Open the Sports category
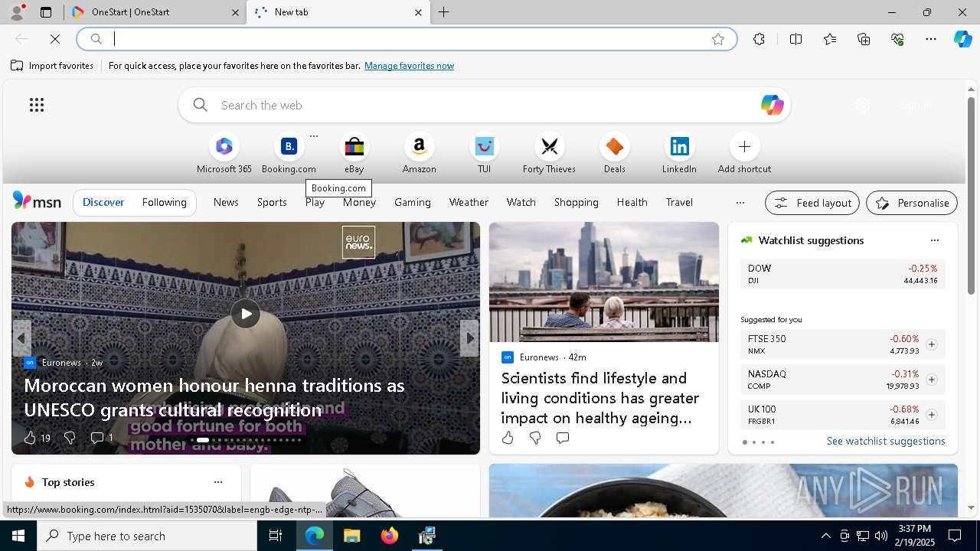The width and height of the screenshot is (980, 551). (x=272, y=202)
